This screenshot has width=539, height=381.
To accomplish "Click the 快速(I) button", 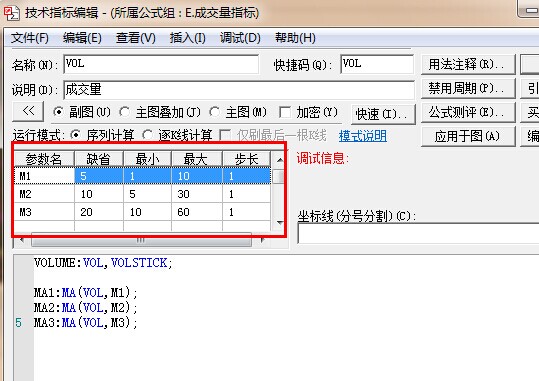I will (383, 114).
